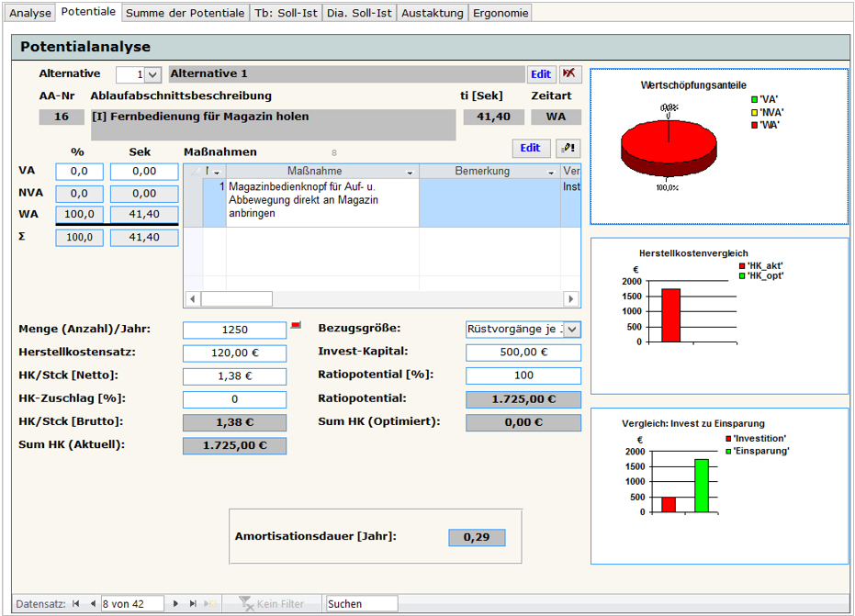Click green 'VA' legend swatch

[x=755, y=99]
